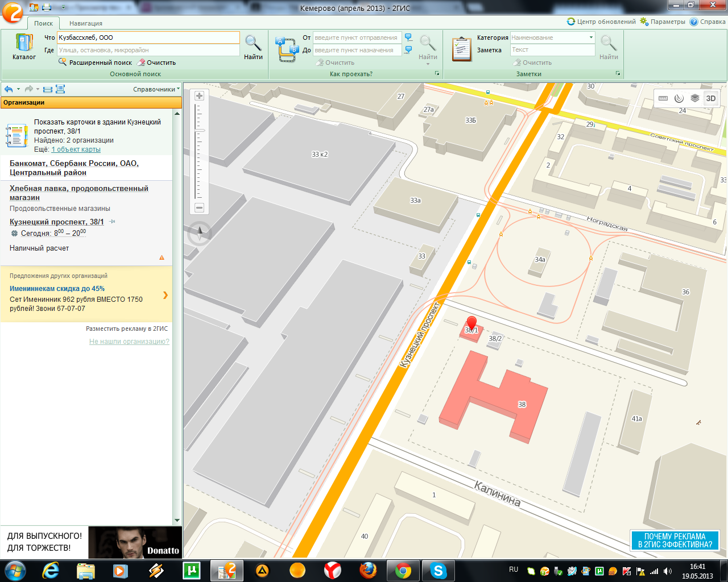This screenshot has height=582, width=728.
Task: Expand the Категория Наименование combo box
Action: coord(591,38)
